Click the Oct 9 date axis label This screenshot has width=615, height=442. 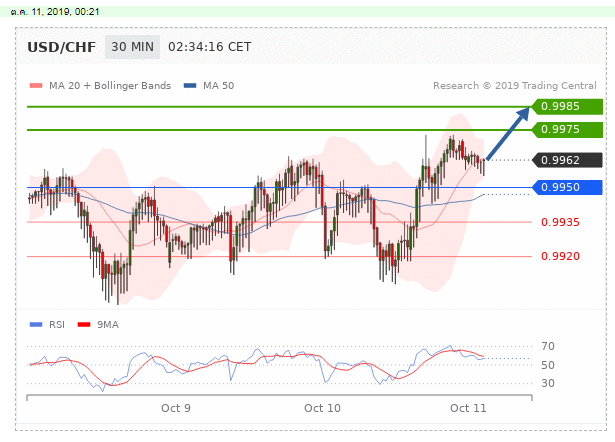(x=176, y=408)
